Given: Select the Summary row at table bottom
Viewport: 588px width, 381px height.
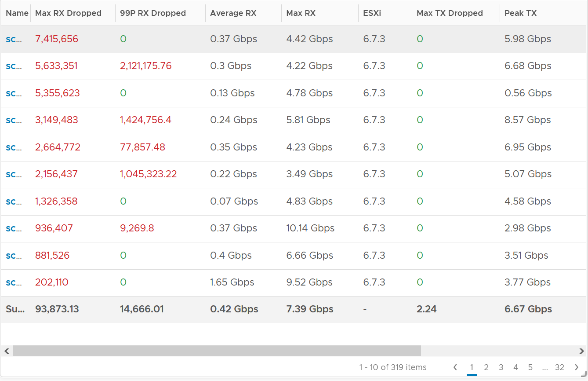Looking at the screenshot, I should click(x=294, y=309).
